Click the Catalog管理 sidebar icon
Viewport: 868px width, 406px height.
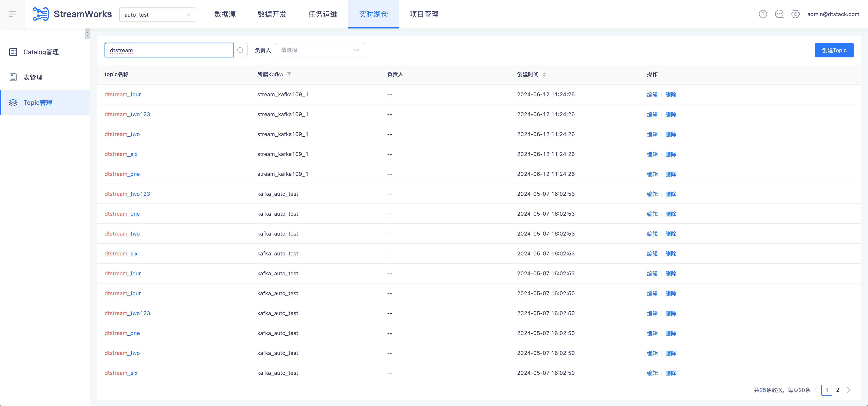coord(13,52)
